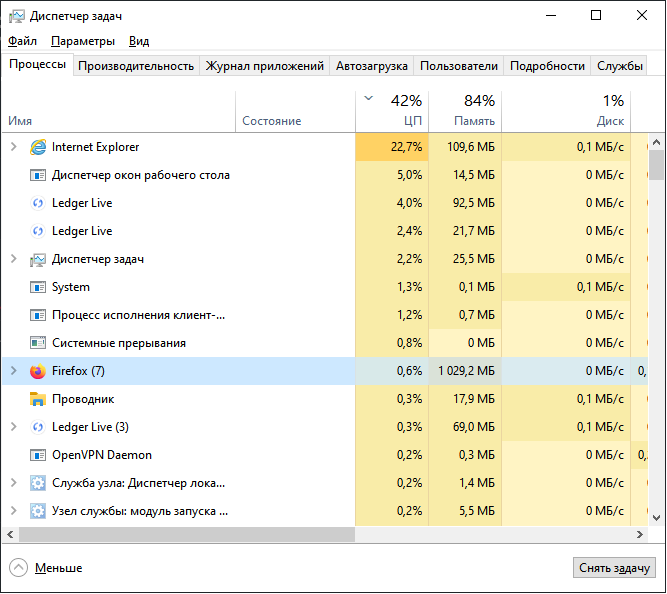The width and height of the screenshot is (667, 594).
Task: Click the OpenVPN Daemon process icon
Action: point(38,455)
